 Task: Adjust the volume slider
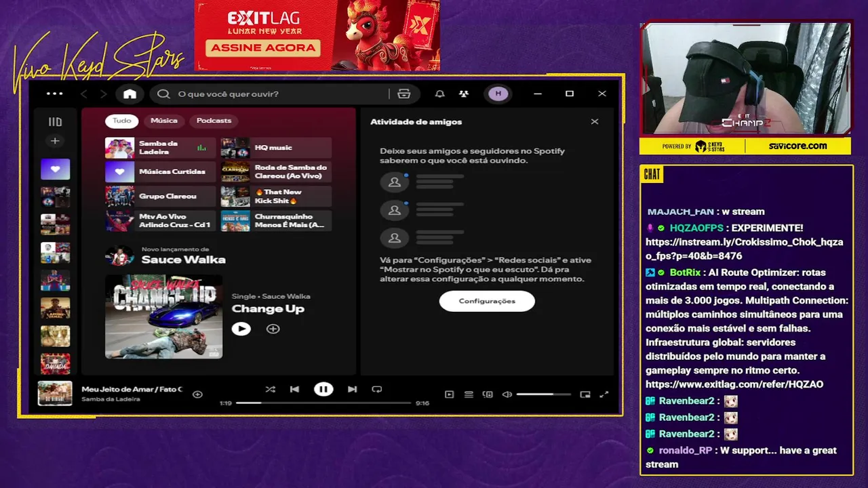543,394
